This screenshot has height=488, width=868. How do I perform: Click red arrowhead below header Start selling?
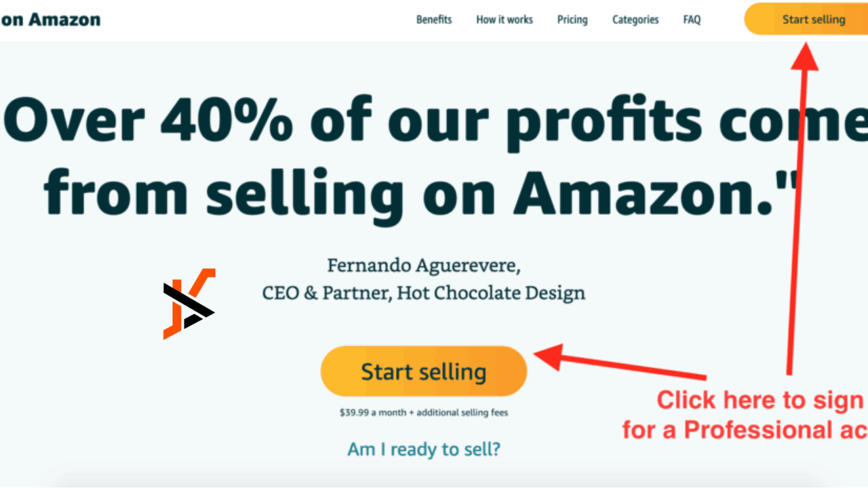pyautogui.click(x=806, y=56)
